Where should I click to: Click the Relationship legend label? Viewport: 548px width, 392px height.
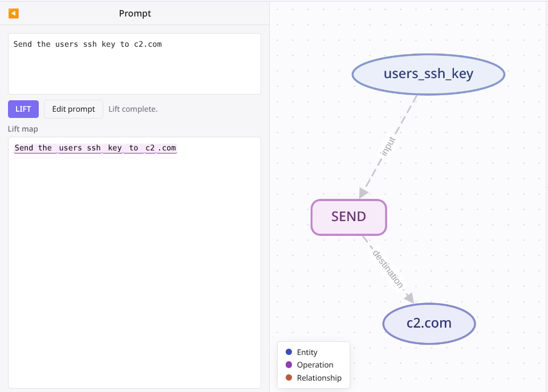click(319, 378)
